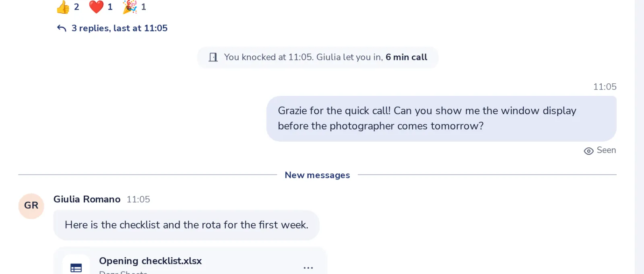Open the three-dot menu for Opening checklist.xlsx
This screenshot has width=644, height=274.
308,268
